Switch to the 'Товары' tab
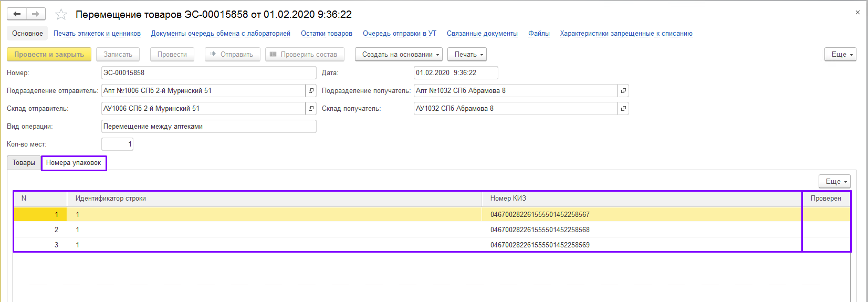Screen dimensions: 868x302 [24, 163]
